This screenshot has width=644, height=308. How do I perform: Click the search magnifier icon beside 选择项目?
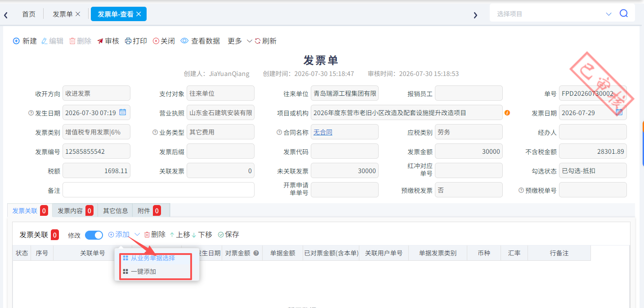pos(623,13)
